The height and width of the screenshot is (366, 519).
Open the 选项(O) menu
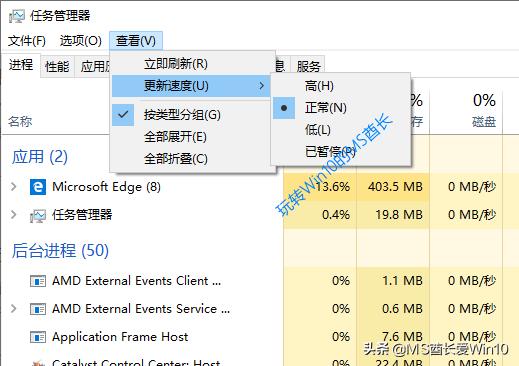pos(81,41)
